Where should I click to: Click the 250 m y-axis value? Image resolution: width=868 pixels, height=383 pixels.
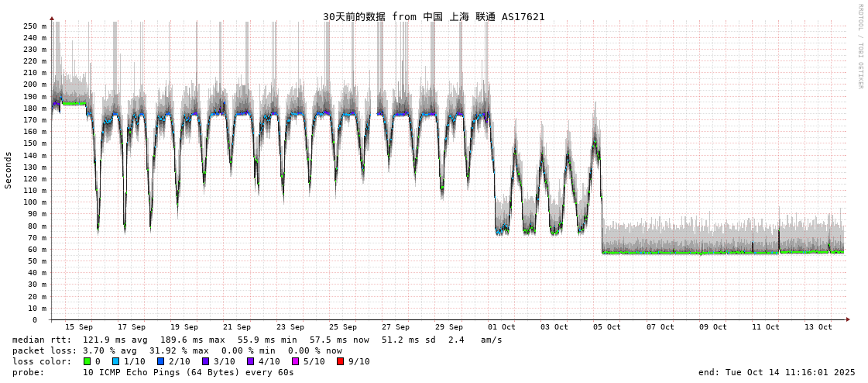tap(34, 26)
